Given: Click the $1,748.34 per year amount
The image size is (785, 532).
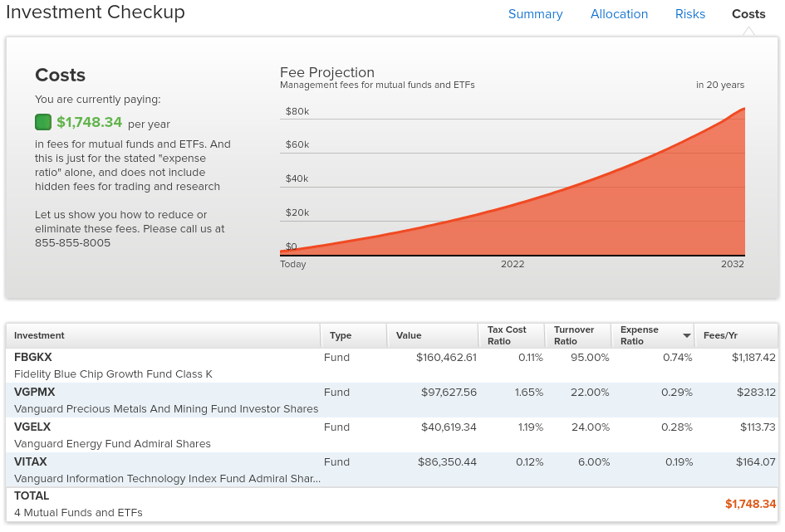Looking at the screenshot, I should coord(90,123).
